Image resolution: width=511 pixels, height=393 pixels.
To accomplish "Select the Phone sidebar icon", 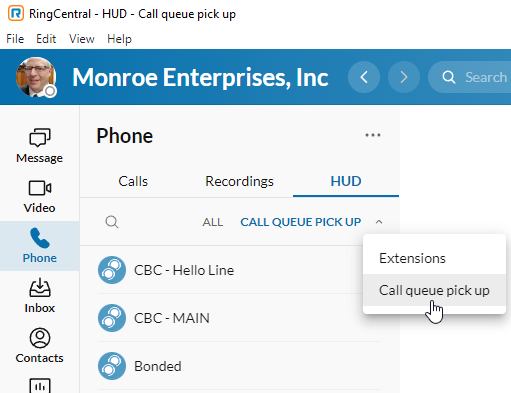I will click(x=39, y=246).
